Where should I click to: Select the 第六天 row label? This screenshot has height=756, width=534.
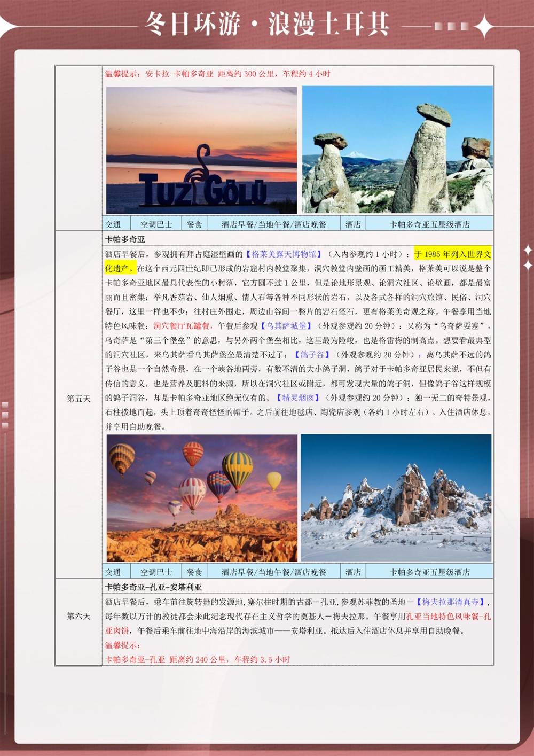[78, 616]
